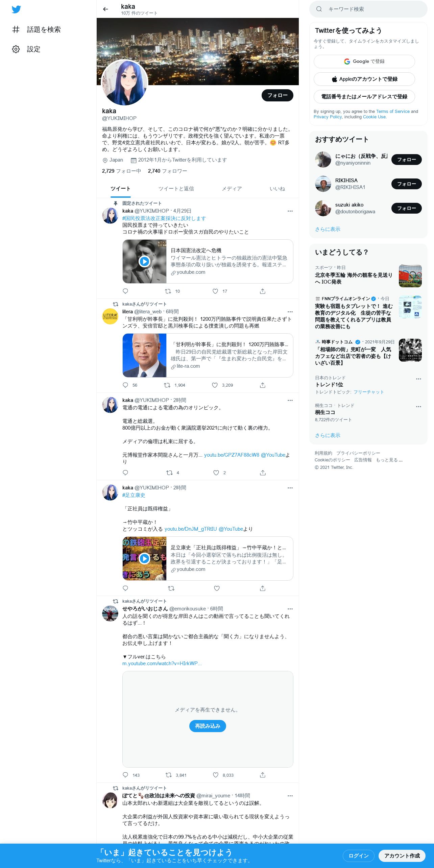Switch to いいね tab
The image size is (434, 868).
pyautogui.click(x=277, y=189)
